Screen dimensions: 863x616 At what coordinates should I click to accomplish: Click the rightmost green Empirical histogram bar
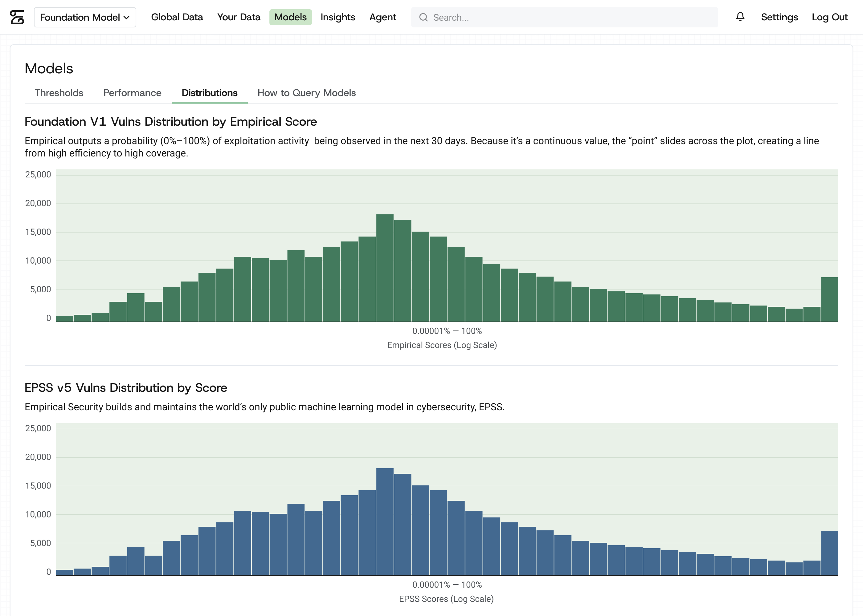click(x=830, y=299)
